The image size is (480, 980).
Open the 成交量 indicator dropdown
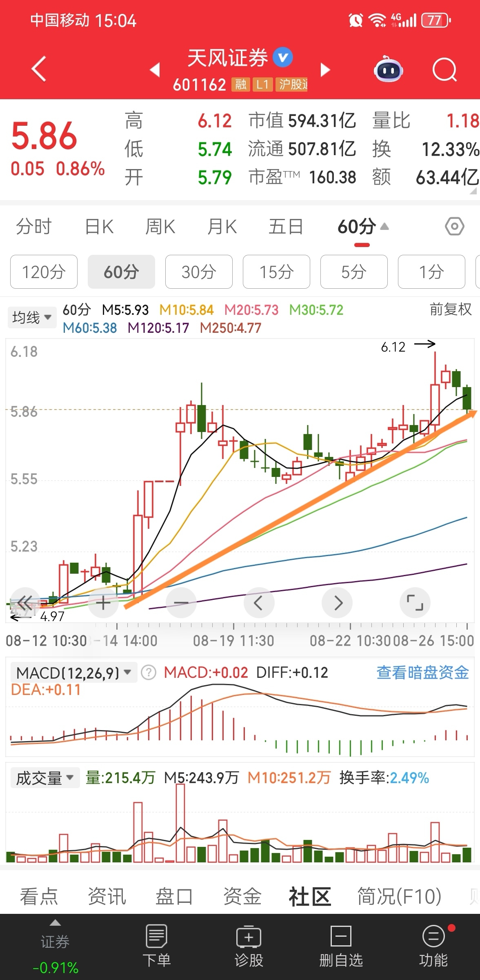tap(45, 777)
